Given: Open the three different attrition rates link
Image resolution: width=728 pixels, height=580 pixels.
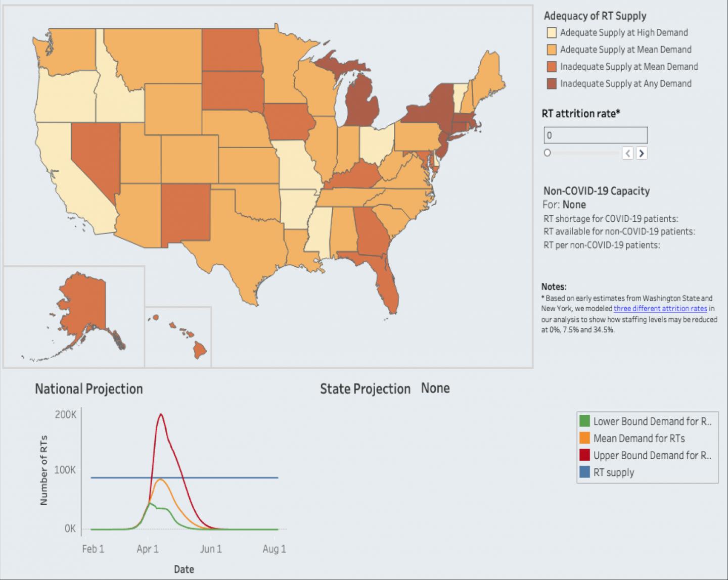Looking at the screenshot, I should click(660, 309).
